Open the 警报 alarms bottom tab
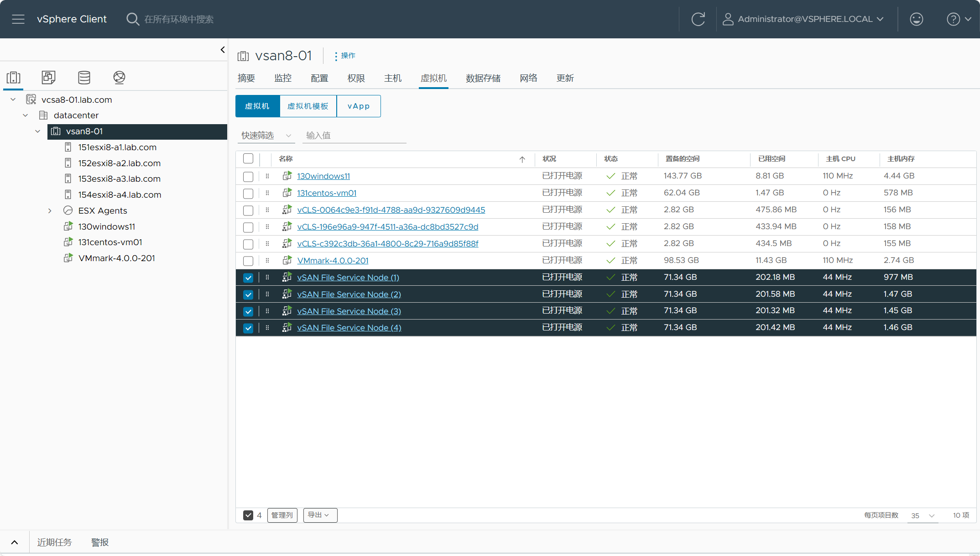Screen dimensions: 980x556 [100, 542]
